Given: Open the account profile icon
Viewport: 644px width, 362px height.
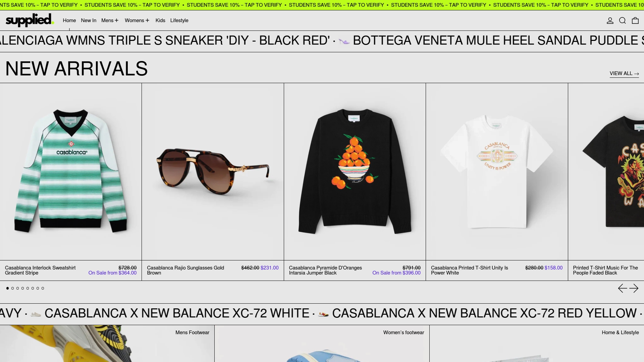Looking at the screenshot, I should click(610, 21).
